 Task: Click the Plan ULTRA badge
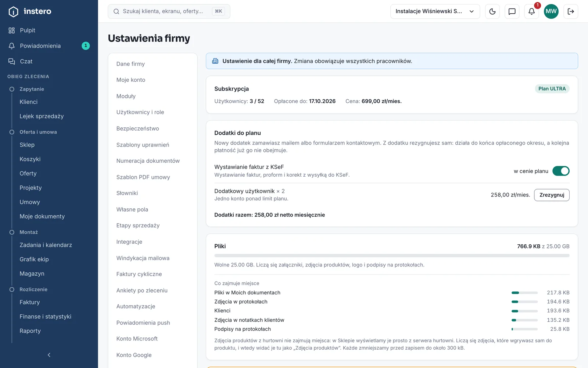coord(552,89)
